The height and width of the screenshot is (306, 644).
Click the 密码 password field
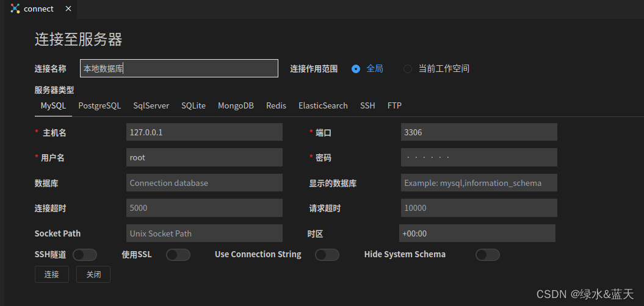[x=479, y=157]
